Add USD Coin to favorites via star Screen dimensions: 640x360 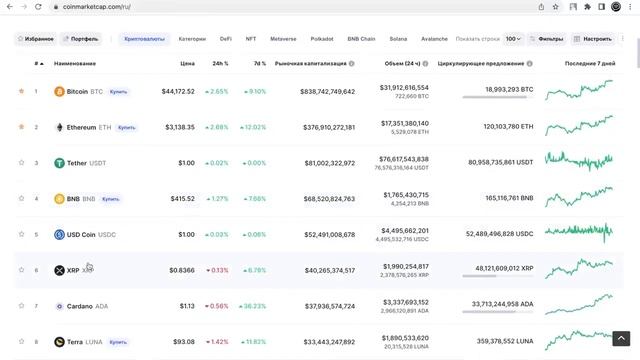click(x=21, y=234)
